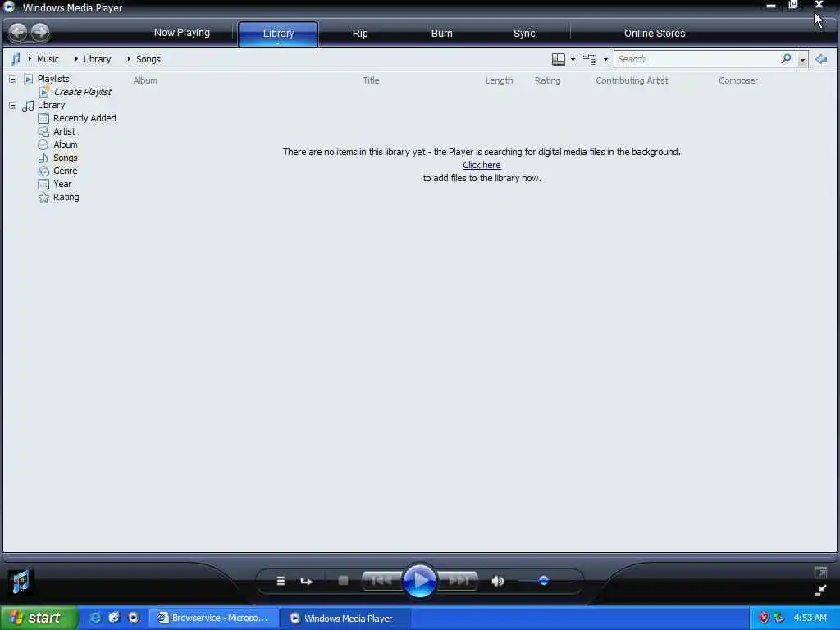
Task: Open the Layout options dropdown arrow
Action: (x=573, y=59)
